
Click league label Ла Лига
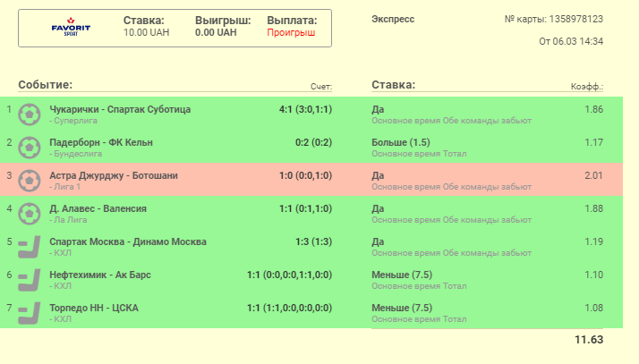click(x=70, y=220)
